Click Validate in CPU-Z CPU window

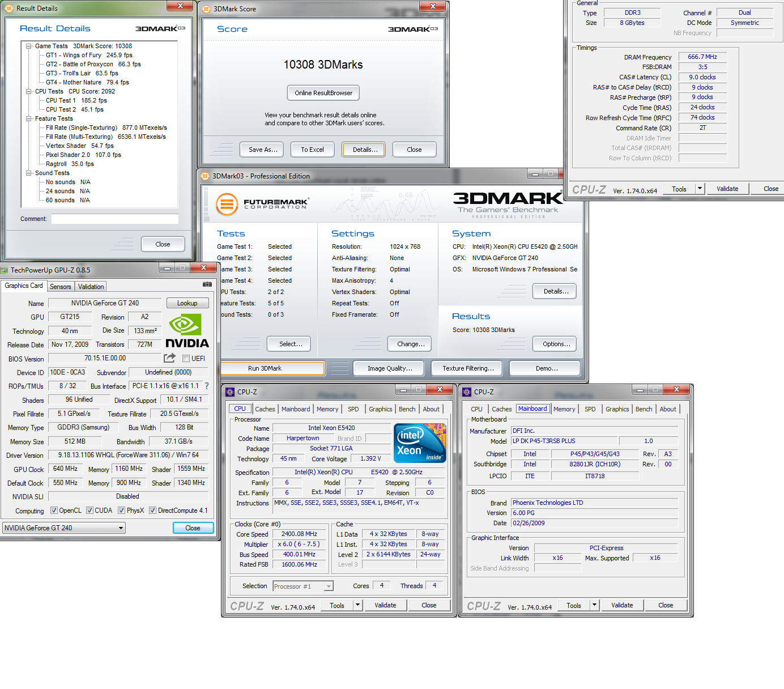385,605
